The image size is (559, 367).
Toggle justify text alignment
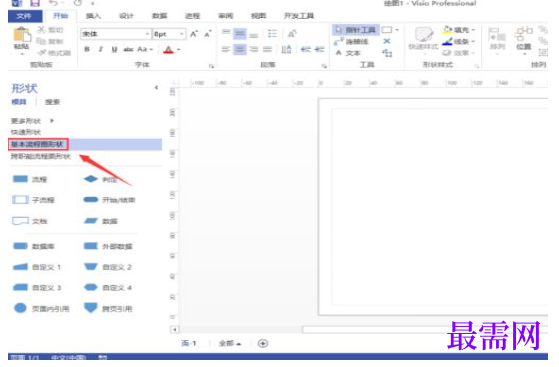267,49
